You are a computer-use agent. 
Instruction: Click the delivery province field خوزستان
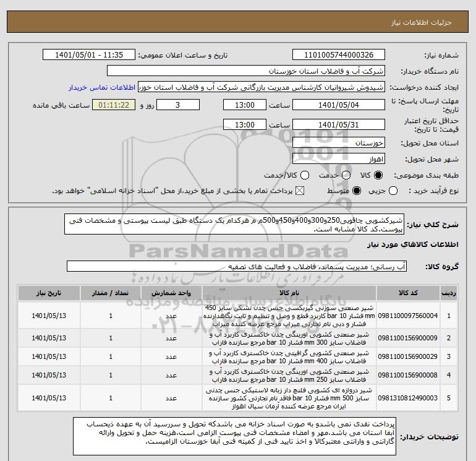coord(339,143)
